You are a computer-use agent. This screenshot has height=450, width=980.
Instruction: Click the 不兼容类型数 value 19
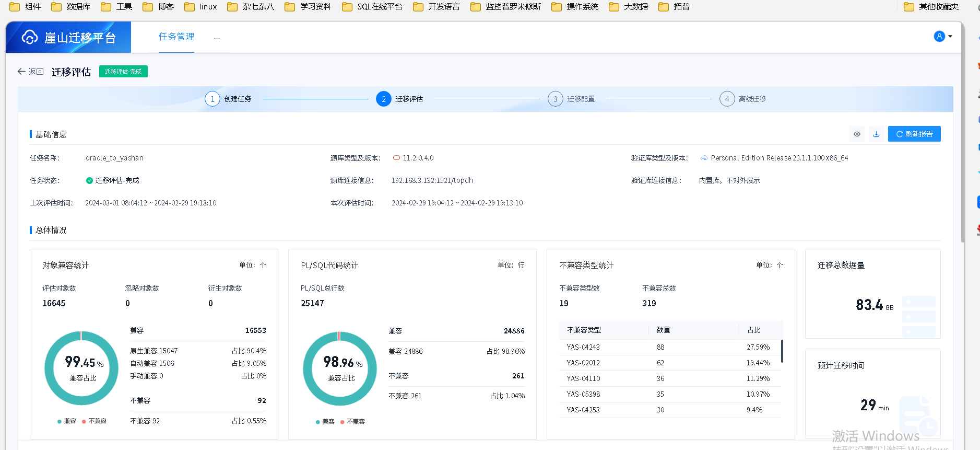[x=564, y=303]
